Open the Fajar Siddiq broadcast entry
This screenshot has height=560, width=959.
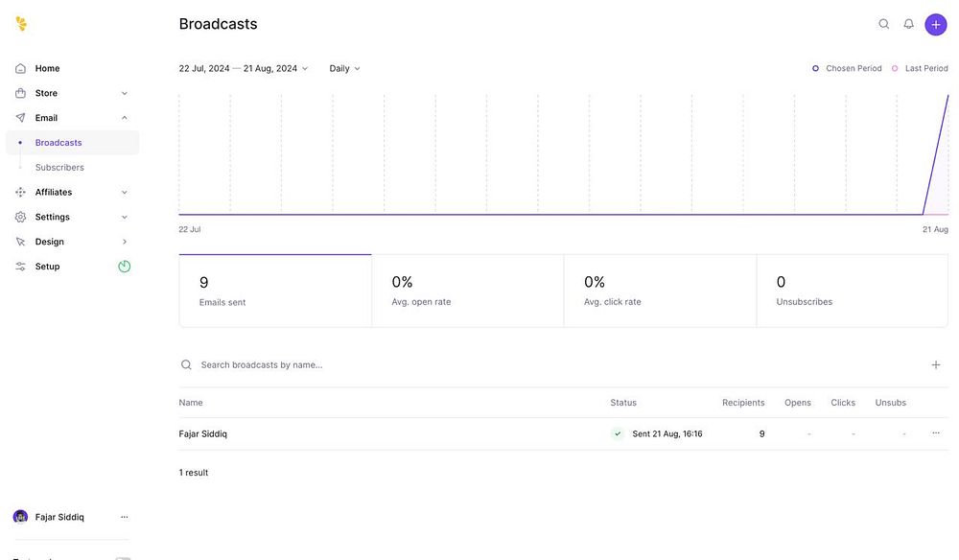(x=203, y=433)
